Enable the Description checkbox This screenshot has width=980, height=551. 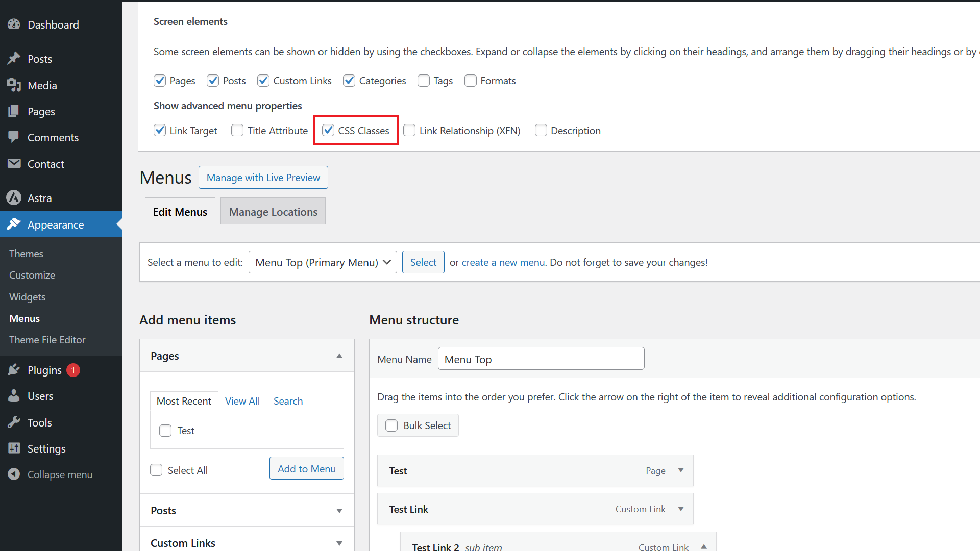click(541, 130)
